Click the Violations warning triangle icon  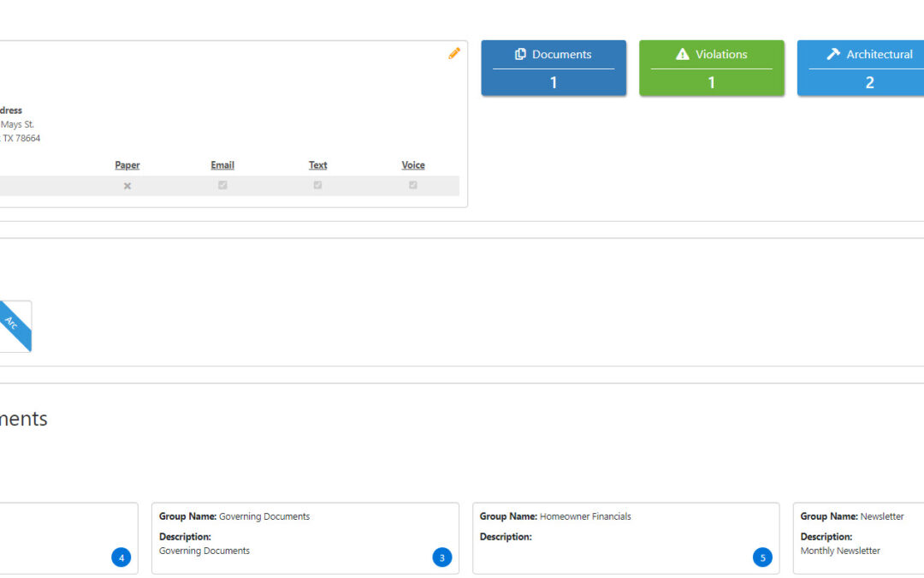[x=682, y=54]
